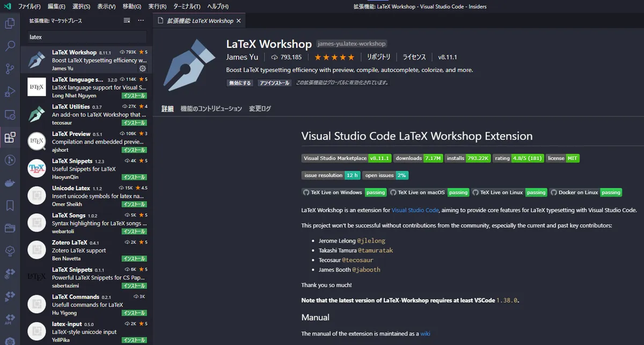Open the Run and Debug view
The width and height of the screenshot is (644, 345).
coord(9,92)
